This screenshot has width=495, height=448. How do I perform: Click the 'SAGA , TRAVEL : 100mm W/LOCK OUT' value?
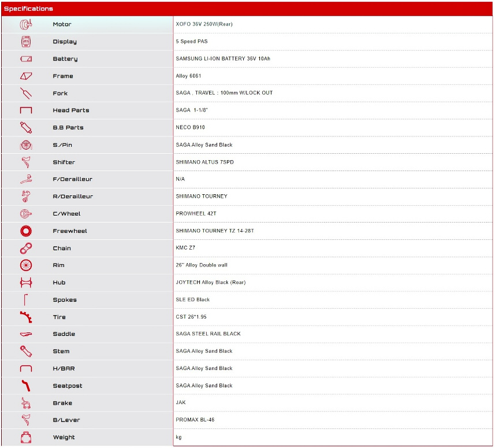pos(224,93)
